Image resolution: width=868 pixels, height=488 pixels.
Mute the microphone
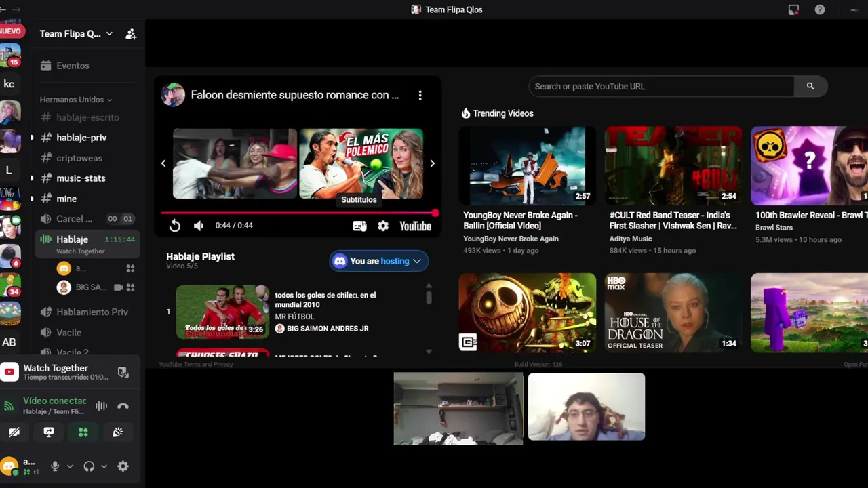point(55,466)
